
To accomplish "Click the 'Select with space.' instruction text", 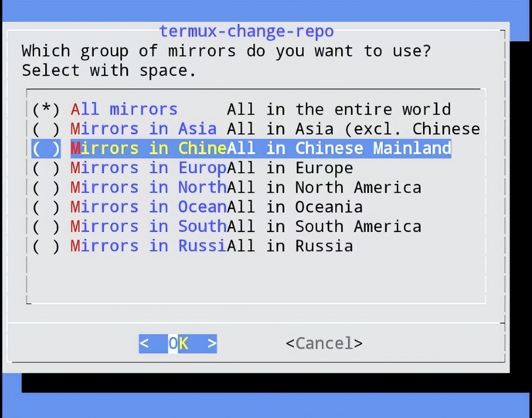I will [109, 71].
